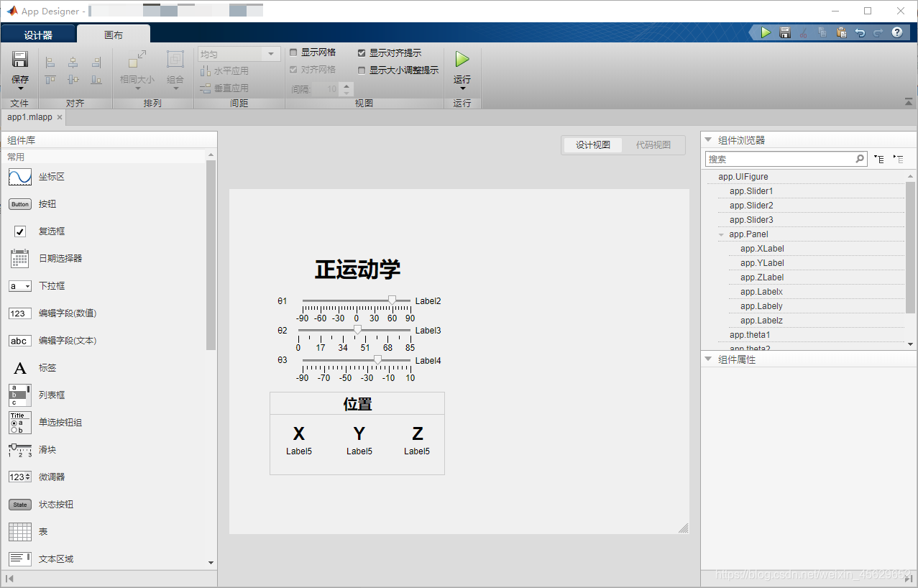Viewport: 918px width, 588px height.
Task: Select the 滑块 (Slider) component icon
Action: 19,449
